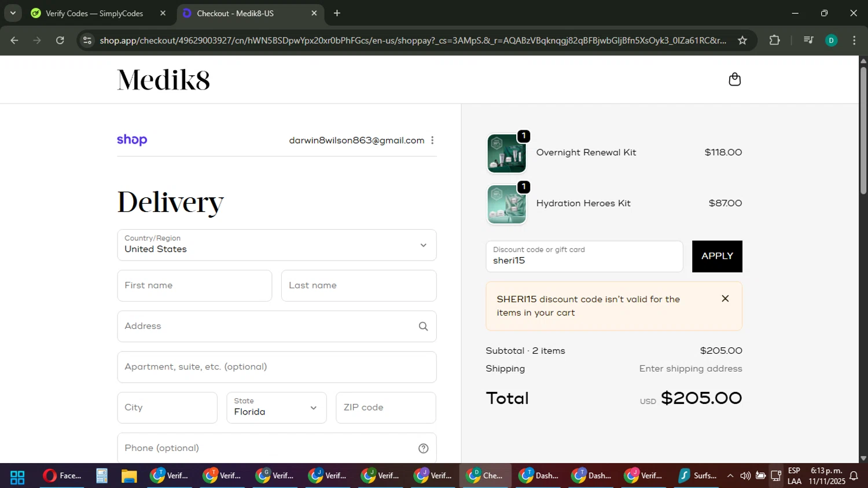
Task: Switch ESP LAA keyboard language indicator
Action: tap(795, 476)
